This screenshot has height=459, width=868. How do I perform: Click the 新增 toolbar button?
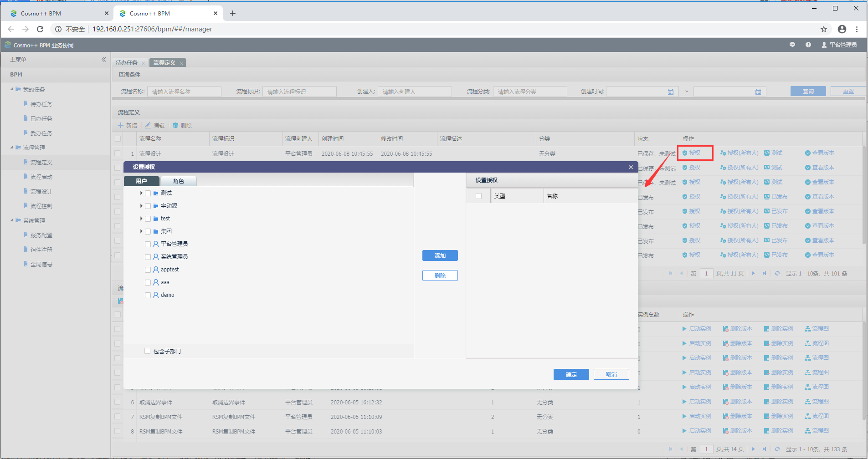(128, 125)
